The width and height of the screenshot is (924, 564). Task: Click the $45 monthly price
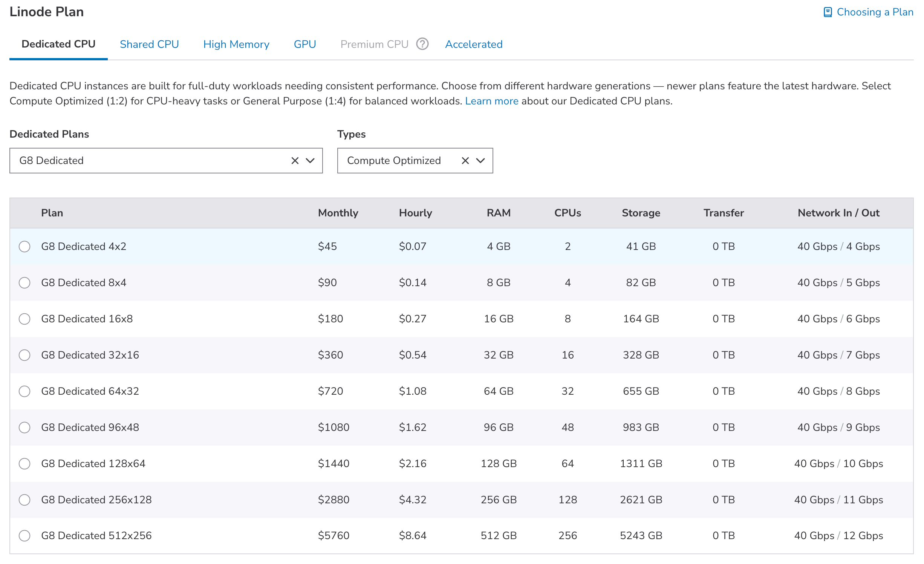[327, 247]
